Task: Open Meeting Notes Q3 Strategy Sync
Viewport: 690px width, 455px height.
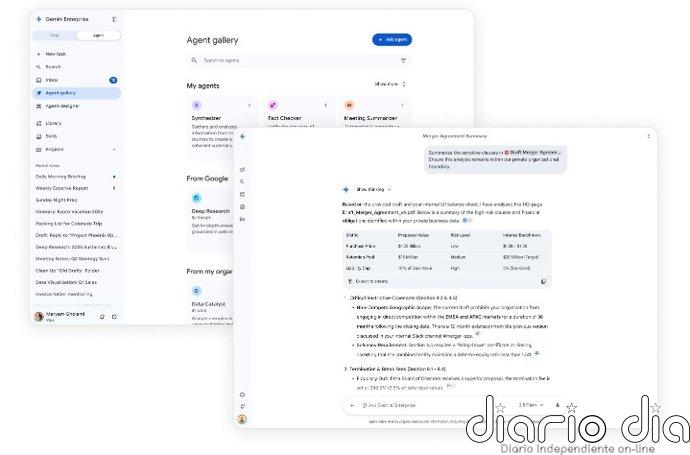Action: pyautogui.click(x=72, y=259)
